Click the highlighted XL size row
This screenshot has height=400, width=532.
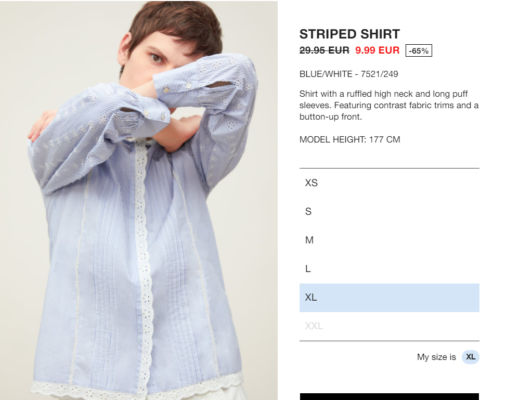click(389, 298)
